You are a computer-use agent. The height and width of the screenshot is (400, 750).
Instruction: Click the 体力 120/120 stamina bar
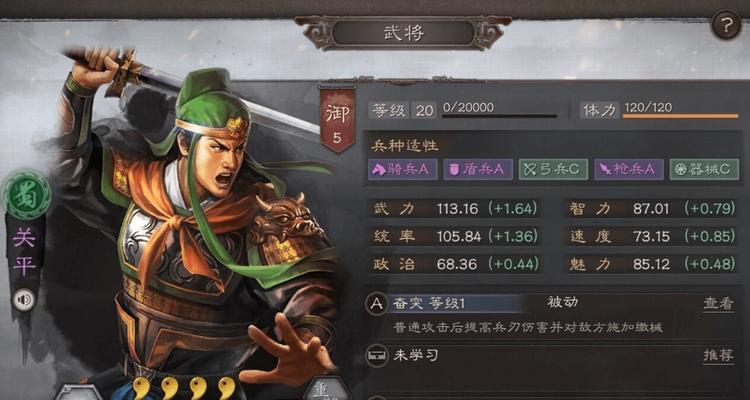[x=660, y=111]
